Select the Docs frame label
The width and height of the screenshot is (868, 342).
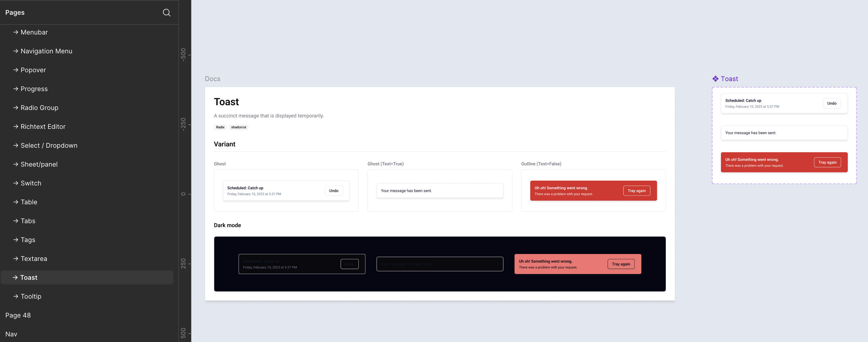[x=212, y=79]
